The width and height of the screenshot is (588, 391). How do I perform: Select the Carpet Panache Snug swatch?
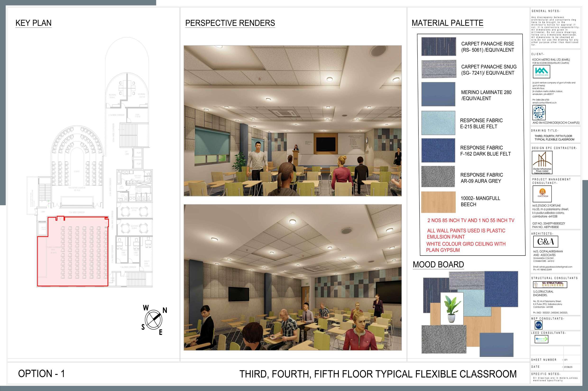[439, 69]
